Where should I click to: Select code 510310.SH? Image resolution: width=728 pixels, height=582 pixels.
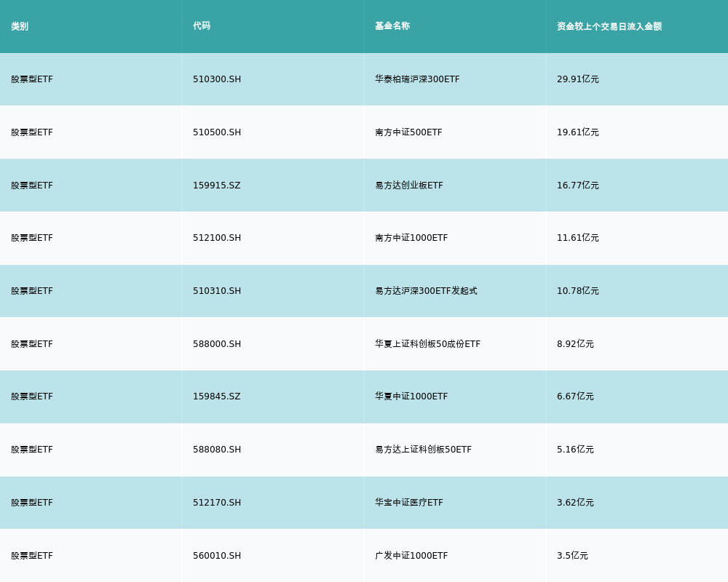[x=217, y=291]
